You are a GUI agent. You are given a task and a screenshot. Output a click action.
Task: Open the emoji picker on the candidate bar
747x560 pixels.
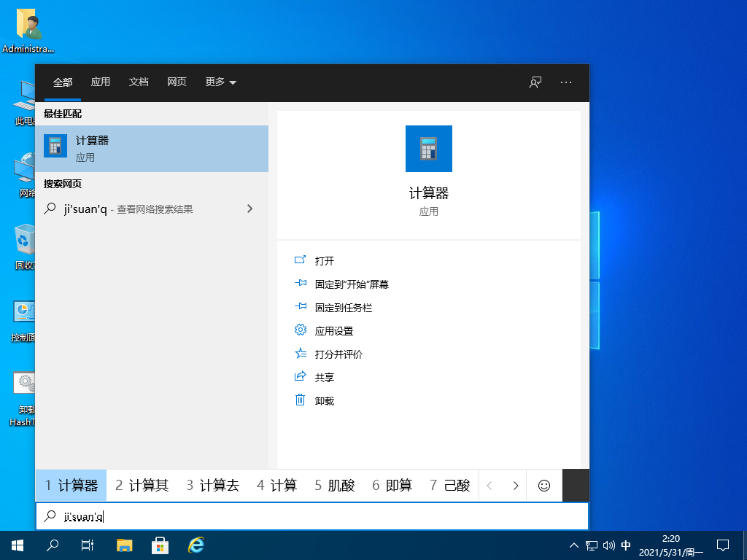(543, 485)
